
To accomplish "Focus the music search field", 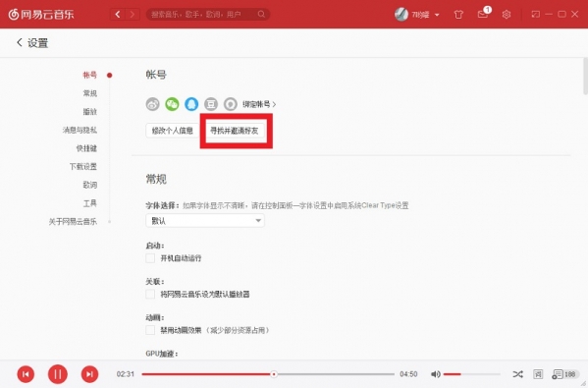I will tap(208, 15).
